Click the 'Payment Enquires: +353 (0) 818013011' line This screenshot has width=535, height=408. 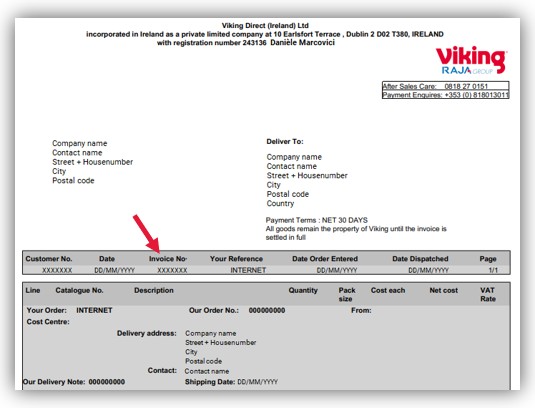[446, 95]
